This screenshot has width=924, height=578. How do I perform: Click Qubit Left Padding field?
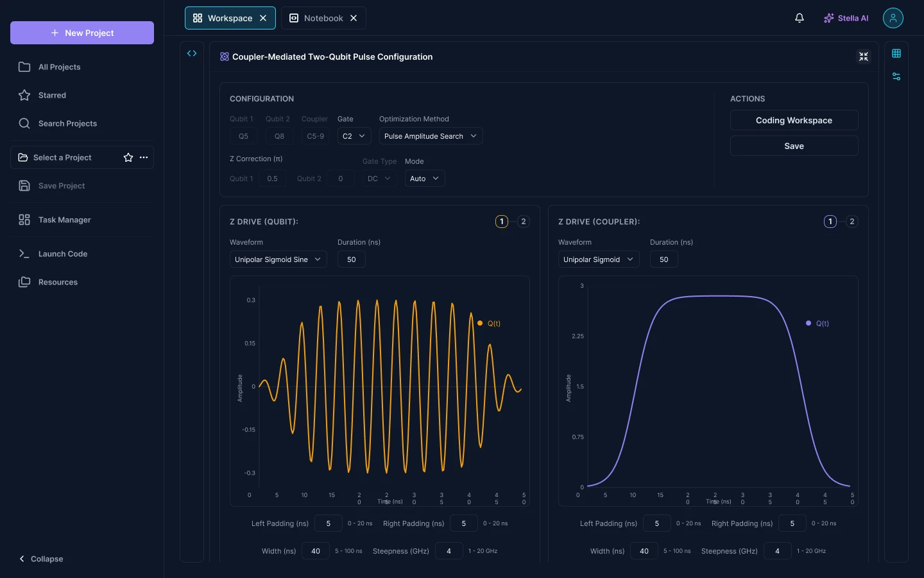coord(329,523)
